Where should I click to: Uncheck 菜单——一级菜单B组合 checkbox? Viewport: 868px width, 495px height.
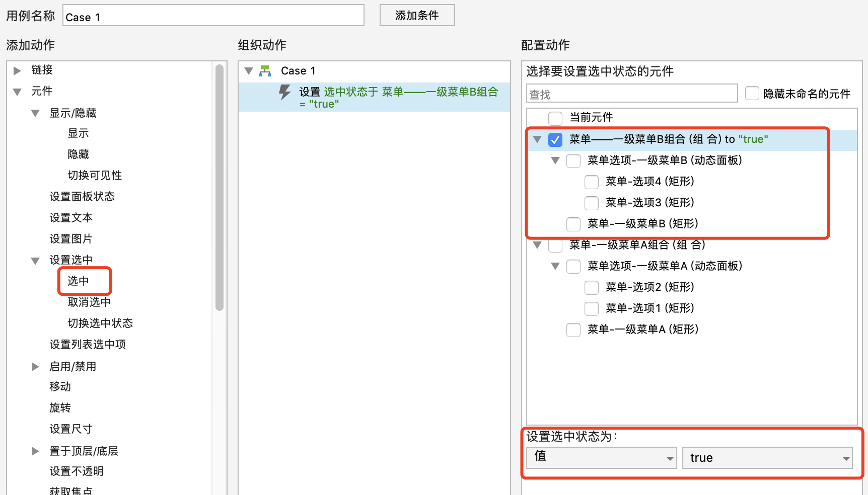(555, 139)
